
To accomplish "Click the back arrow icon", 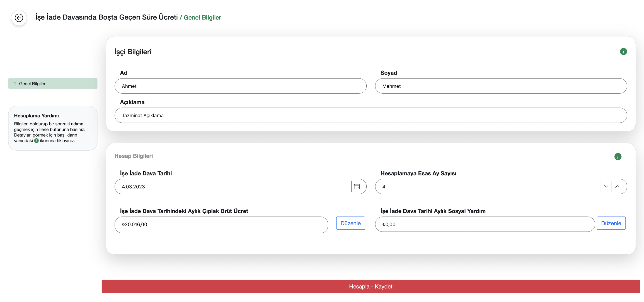I will pos(19,18).
